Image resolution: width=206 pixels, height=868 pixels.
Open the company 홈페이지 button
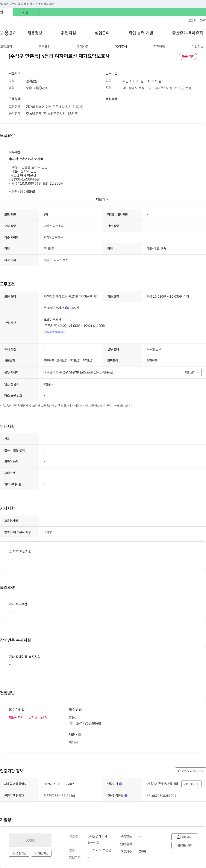(184, 837)
